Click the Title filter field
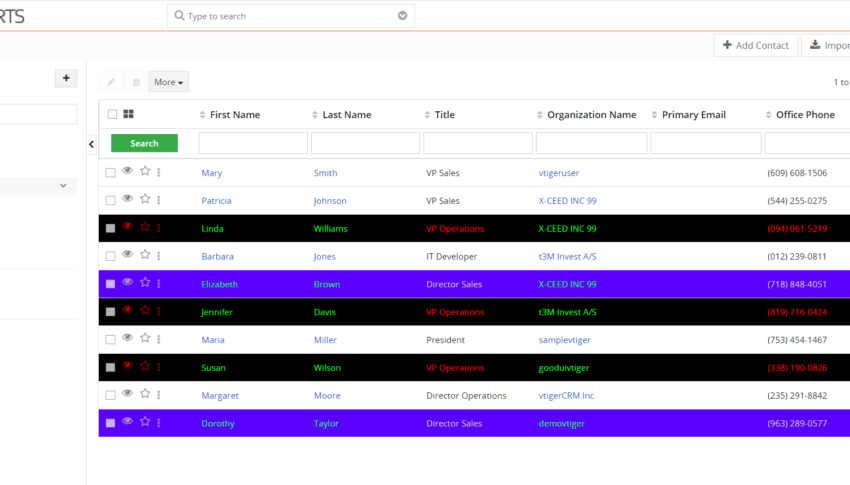Viewport: 850px width, 485px height. 478,143
